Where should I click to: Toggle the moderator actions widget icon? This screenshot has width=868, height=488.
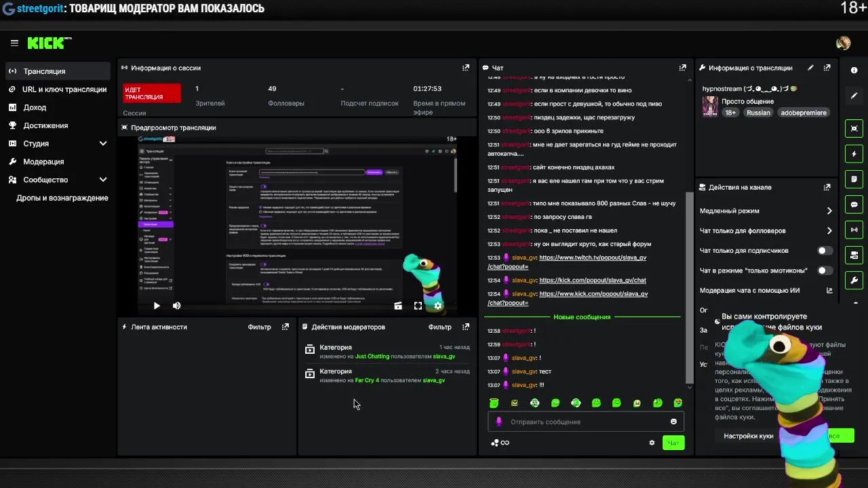click(854, 256)
